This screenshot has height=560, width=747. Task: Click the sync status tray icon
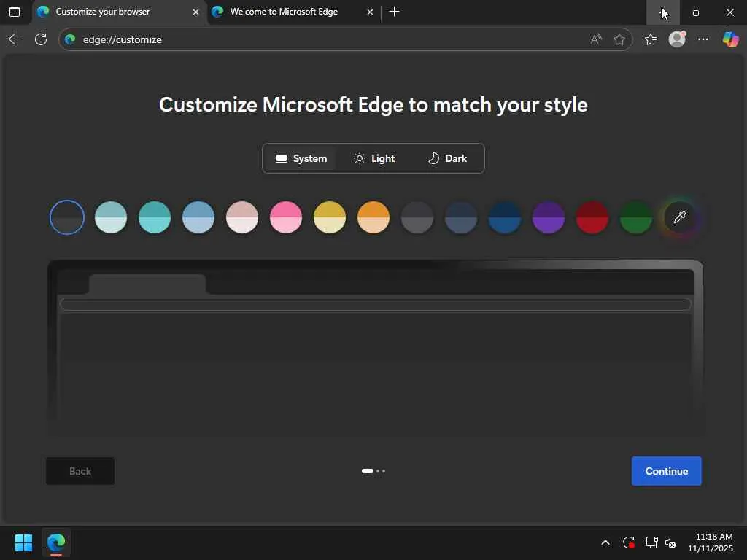click(628, 542)
